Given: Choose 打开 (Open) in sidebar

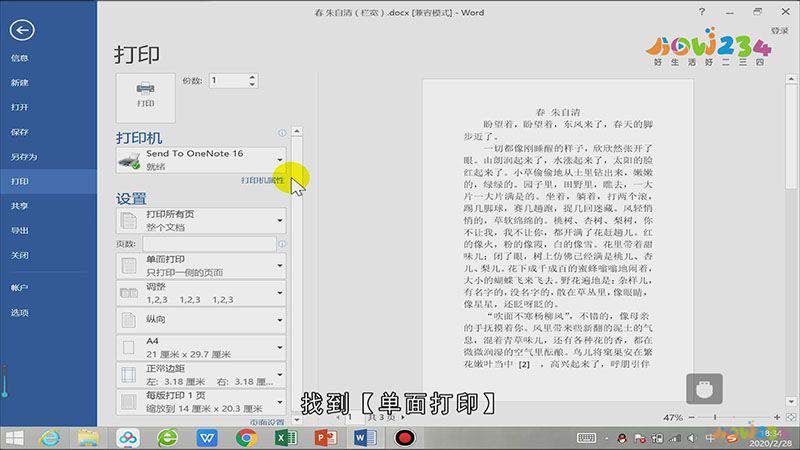Looking at the screenshot, I should point(19,107).
